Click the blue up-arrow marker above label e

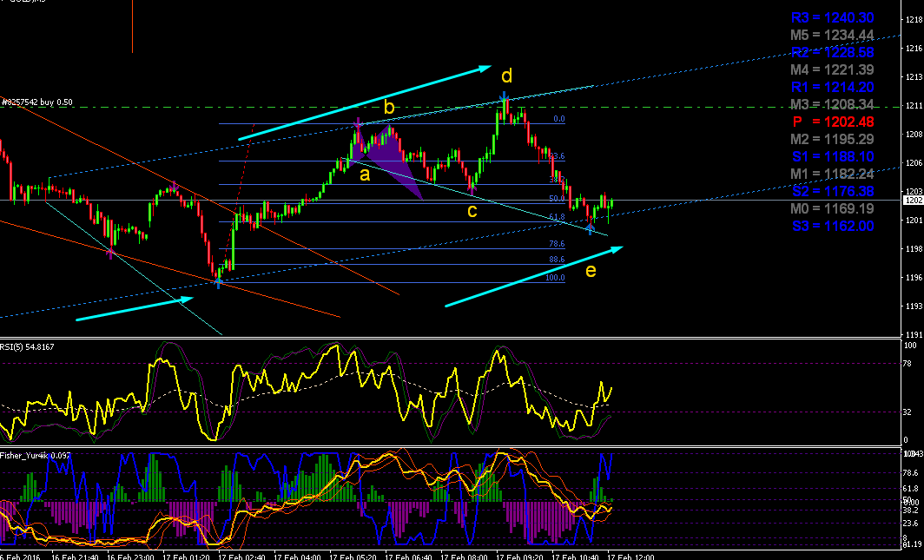pos(591,229)
